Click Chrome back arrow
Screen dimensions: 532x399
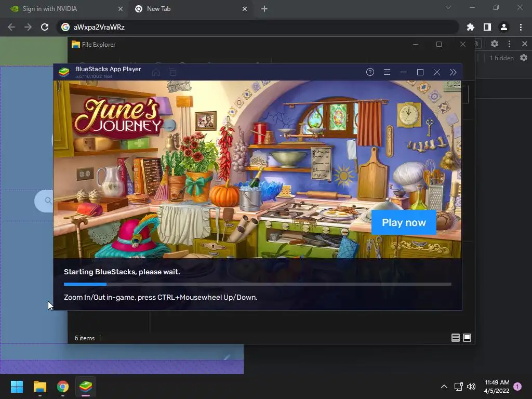(x=11, y=27)
